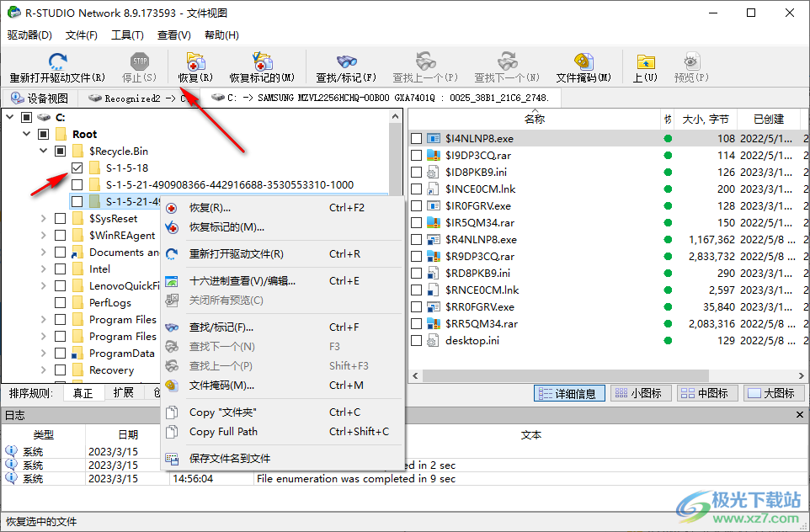
Task: Click the file list horizontal scrollbar
Action: (566, 375)
